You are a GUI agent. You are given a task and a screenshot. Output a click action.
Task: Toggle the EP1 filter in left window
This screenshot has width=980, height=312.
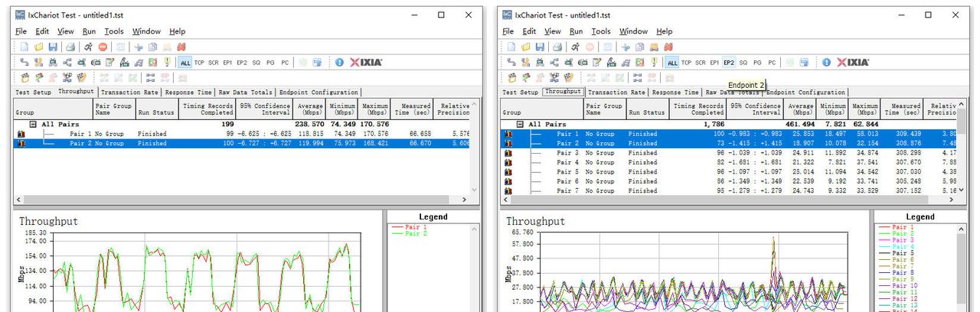(227, 63)
